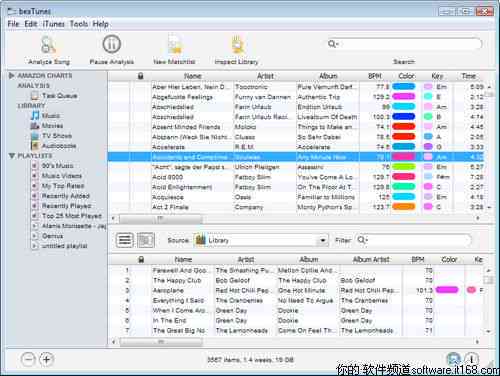Click the minus button at bottom left
The height and width of the screenshot is (376, 500).
(x=28, y=359)
